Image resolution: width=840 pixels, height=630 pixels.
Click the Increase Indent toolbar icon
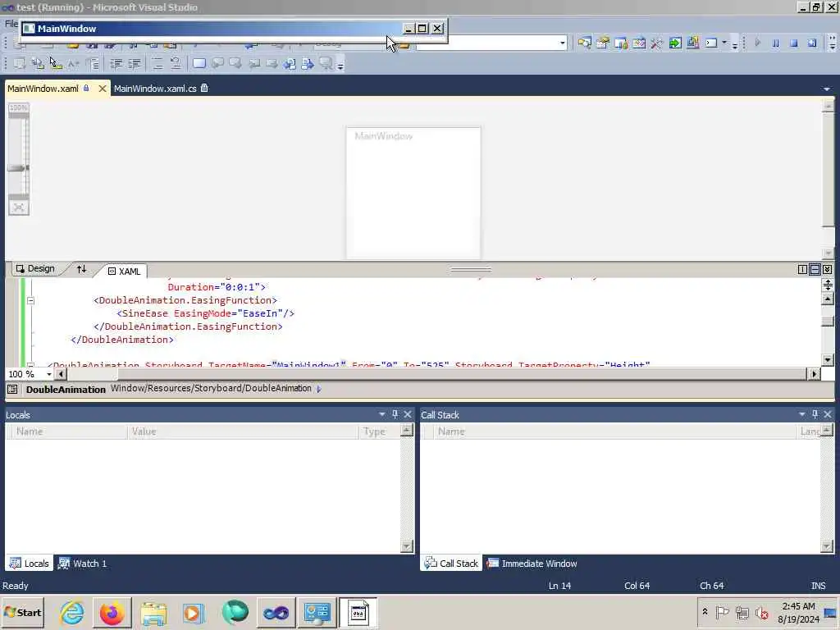pos(135,64)
